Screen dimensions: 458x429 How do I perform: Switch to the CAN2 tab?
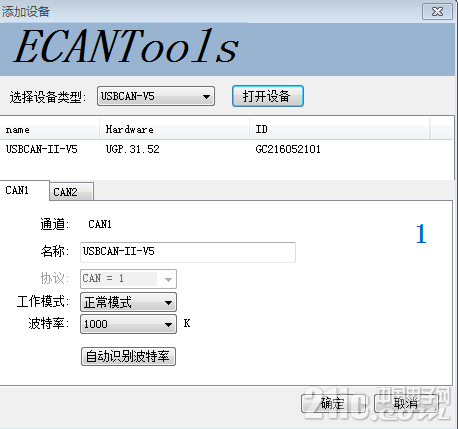72,192
